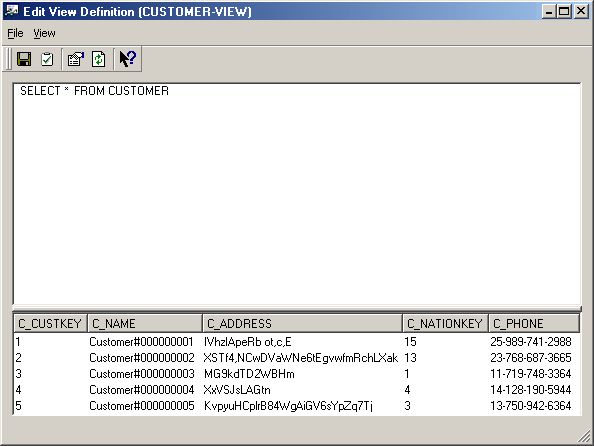Viewport: 594px width, 446px height.
Task: Click the splitter bar above the results grid
Action: point(297,307)
